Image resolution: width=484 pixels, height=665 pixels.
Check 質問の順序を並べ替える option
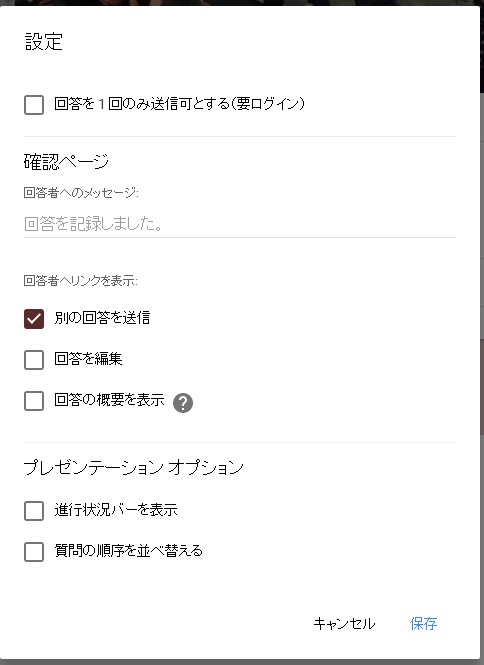click(34, 552)
